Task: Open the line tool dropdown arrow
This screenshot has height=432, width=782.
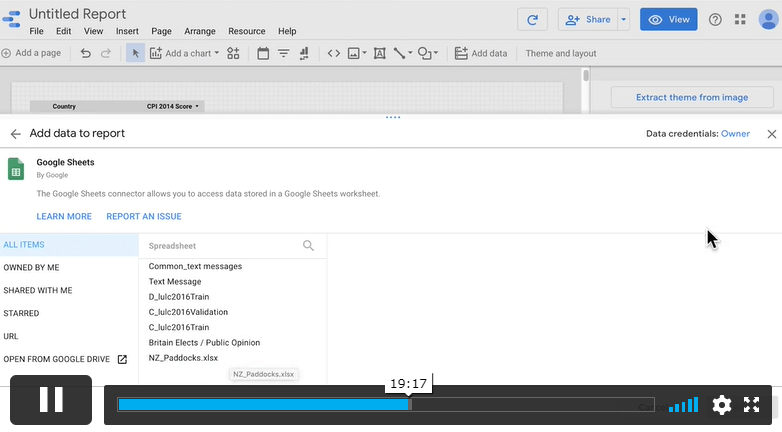Action: (410, 53)
